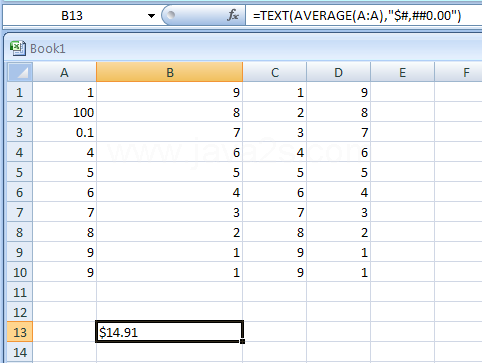
Task: Click the Name Box showing B13
Action: [x=72, y=16]
